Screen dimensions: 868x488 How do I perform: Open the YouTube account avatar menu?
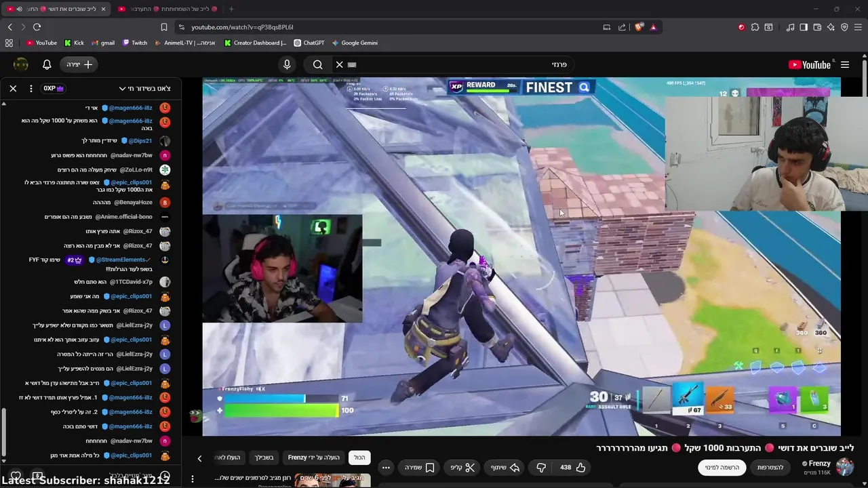click(x=21, y=64)
